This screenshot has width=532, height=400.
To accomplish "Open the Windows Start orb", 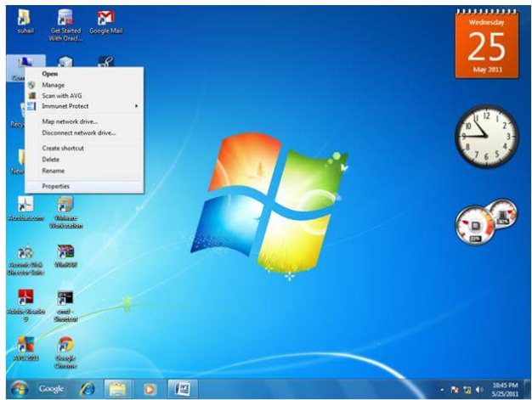I will pyautogui.click(x=20, y=389).
